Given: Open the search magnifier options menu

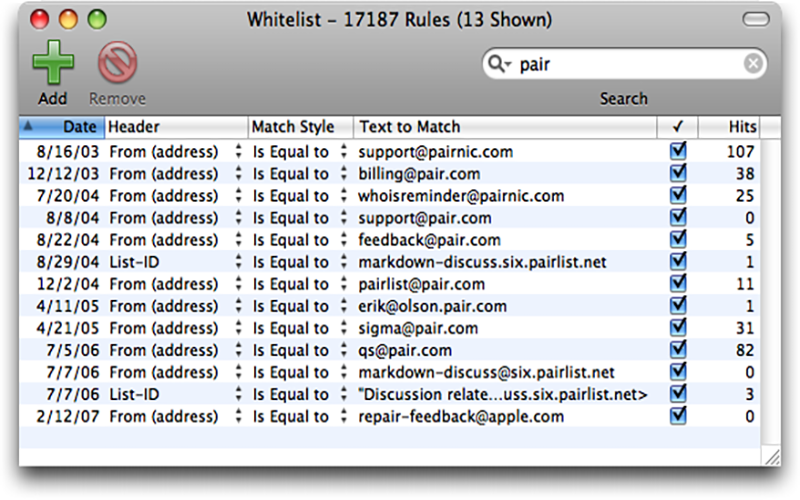Looking at the screenshot, I should [x=499, y=64].
